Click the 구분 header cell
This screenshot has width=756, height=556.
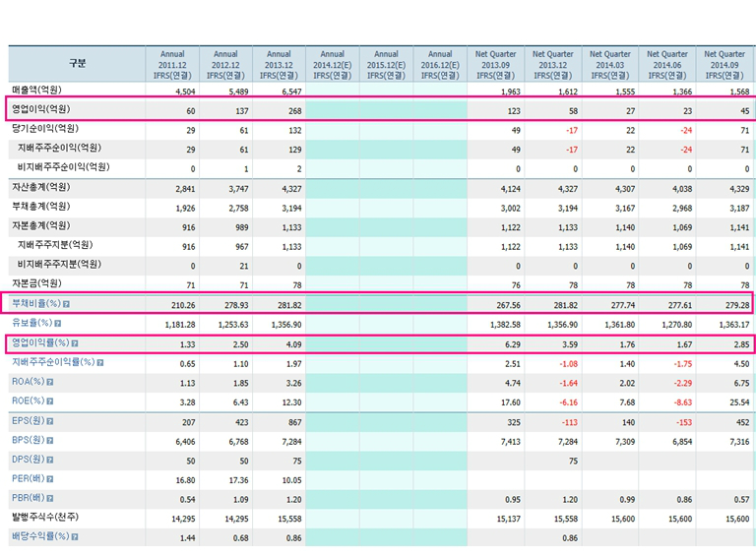[x=77, y=64]
